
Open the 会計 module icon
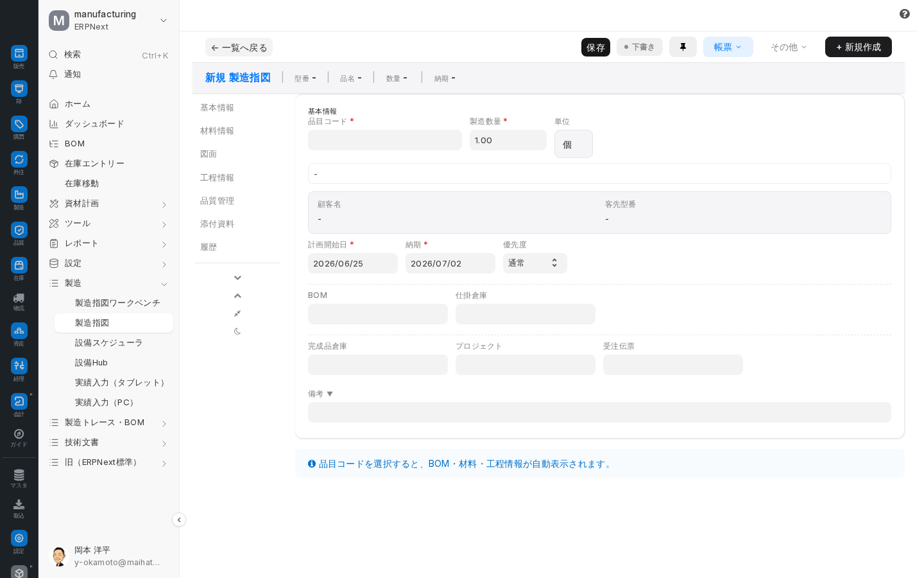tap(19, 401)
